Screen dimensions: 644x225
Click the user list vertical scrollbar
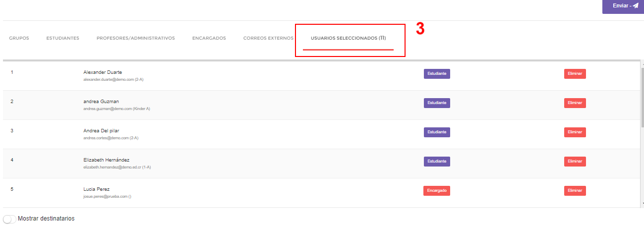click(642, 97)
